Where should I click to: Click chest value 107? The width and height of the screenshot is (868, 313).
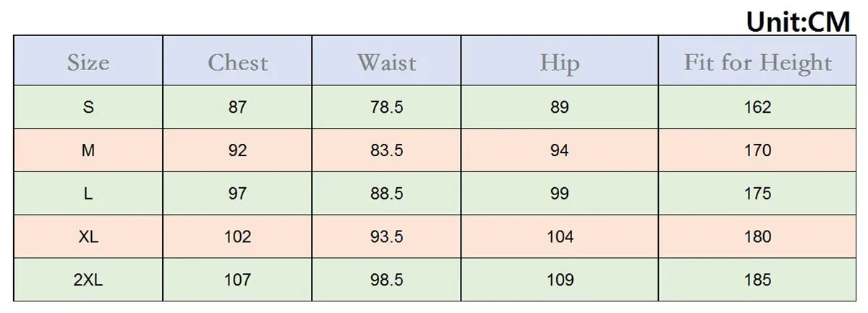point(237,280)
